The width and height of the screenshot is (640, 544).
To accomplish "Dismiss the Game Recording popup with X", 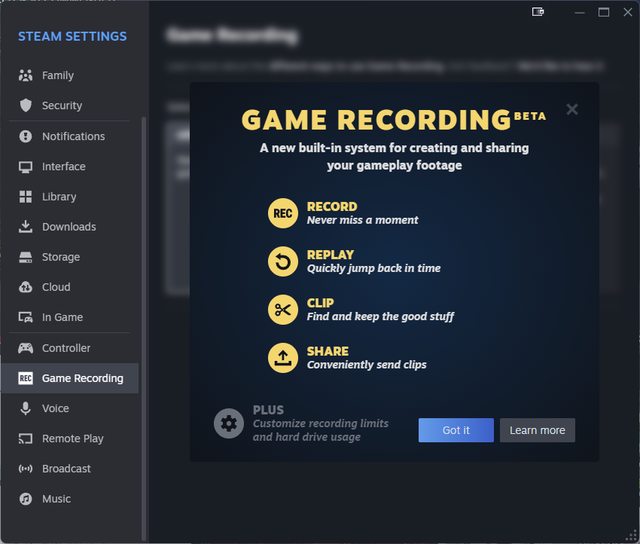I will tap(572, 110).
